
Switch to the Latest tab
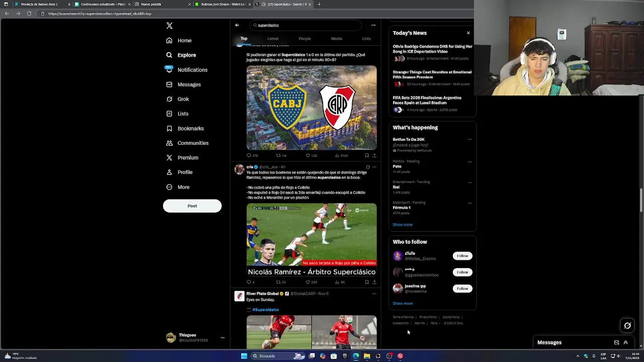pos(273,39)
